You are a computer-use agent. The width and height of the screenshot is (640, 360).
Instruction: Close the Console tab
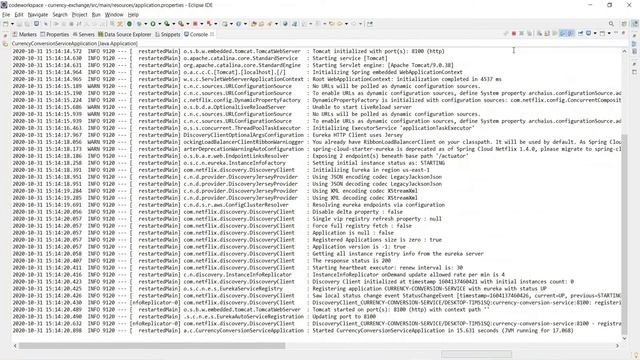[212, 34]
